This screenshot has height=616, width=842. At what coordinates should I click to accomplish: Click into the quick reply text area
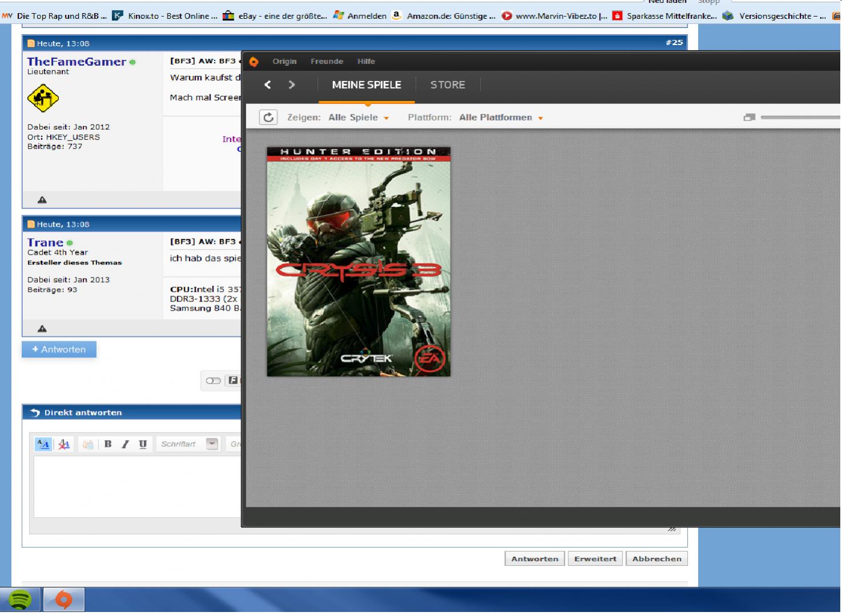137,486
